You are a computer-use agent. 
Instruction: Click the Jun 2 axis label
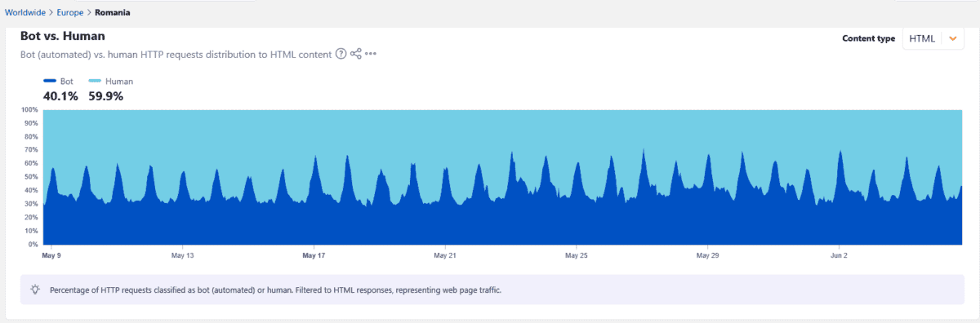pyautogui.click(x=839, y=255)
